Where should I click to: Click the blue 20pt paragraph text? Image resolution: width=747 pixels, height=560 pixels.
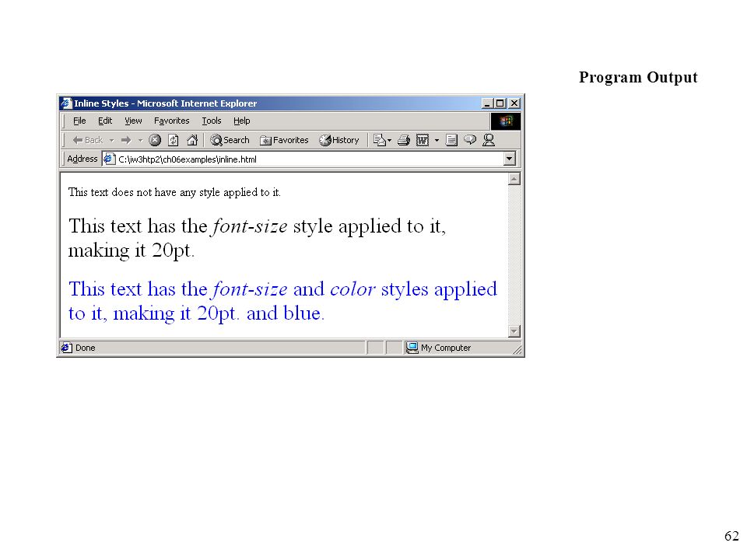pos(283,301)
